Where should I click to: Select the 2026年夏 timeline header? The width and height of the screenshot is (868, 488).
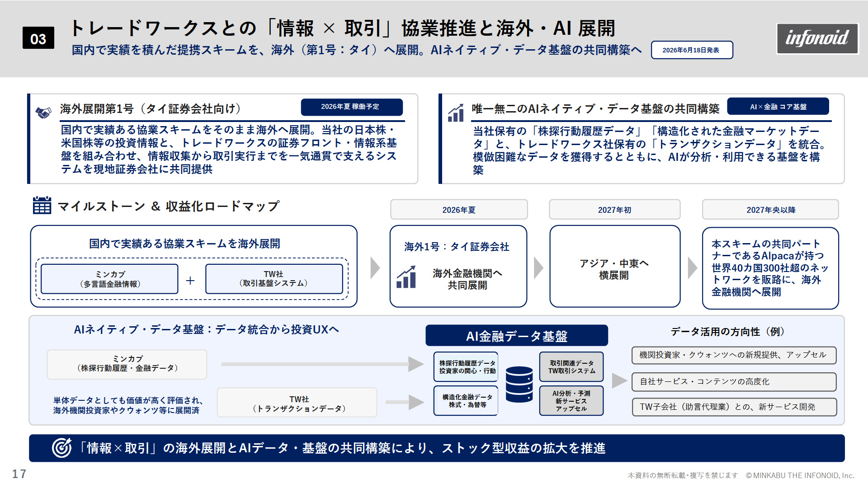pyautogui.click(x=459, y=210)
